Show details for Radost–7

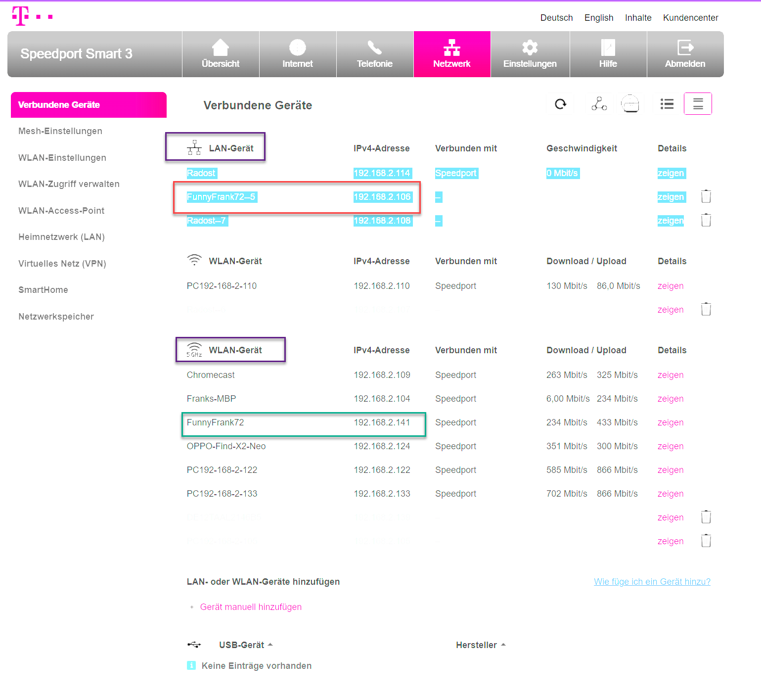(x=671, y=221)
